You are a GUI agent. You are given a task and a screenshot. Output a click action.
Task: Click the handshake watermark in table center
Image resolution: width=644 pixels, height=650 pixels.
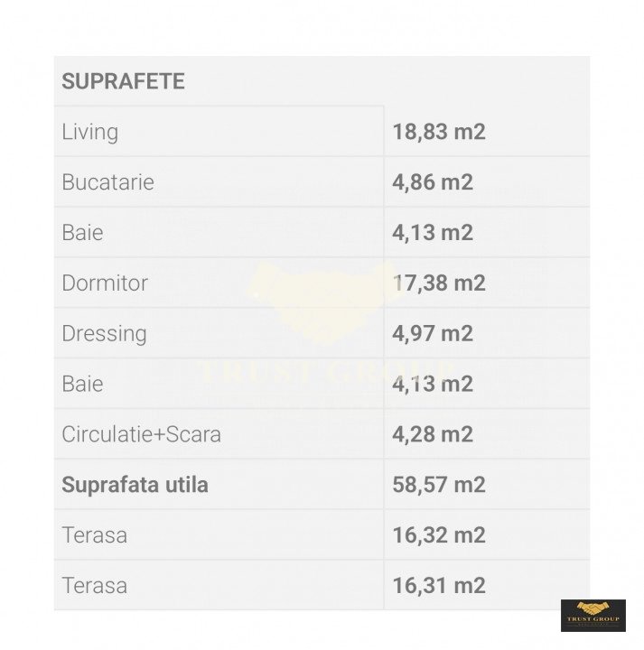[x=322, y=302]
